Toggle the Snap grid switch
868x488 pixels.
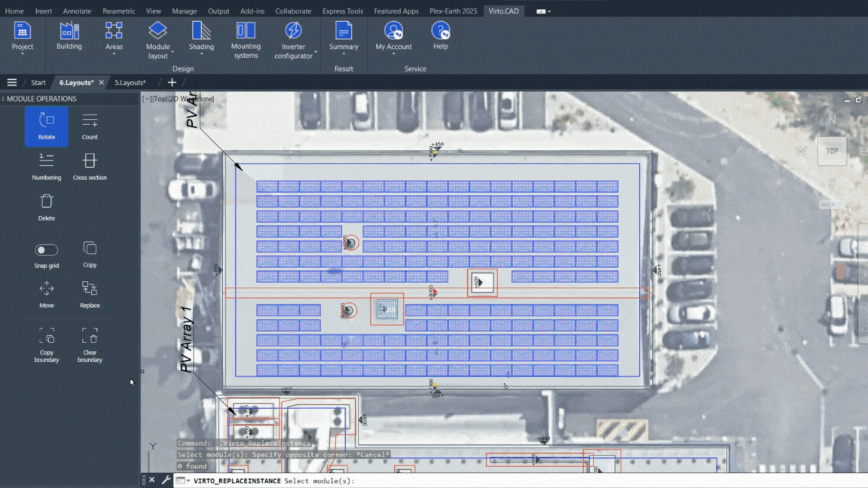tap(47, 250)
